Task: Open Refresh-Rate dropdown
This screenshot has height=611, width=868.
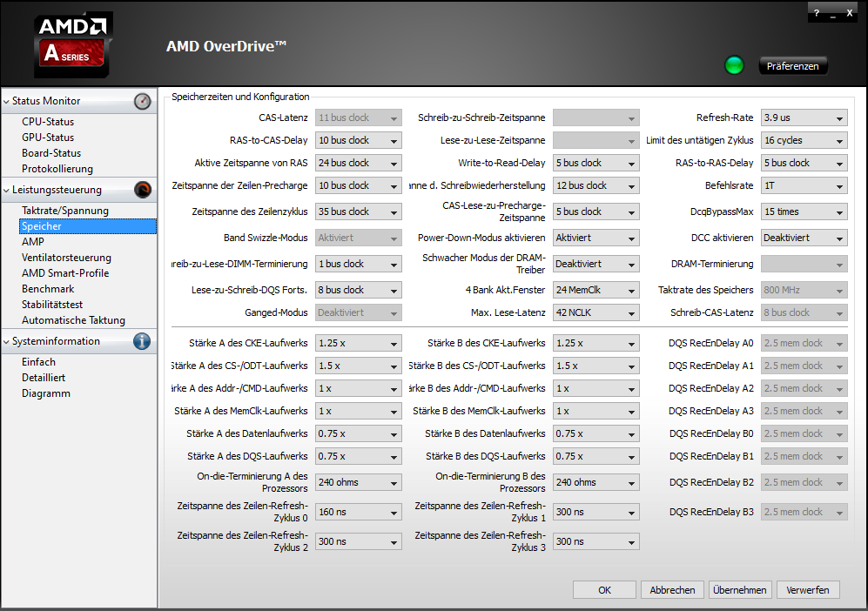Action: [804, 117]
